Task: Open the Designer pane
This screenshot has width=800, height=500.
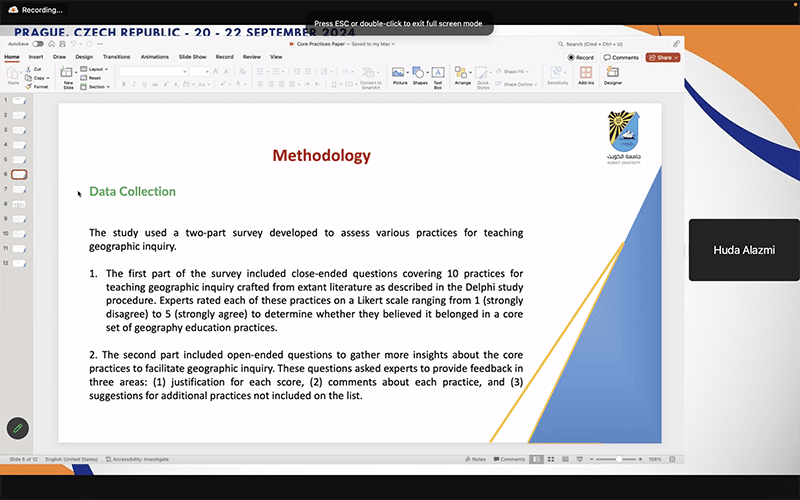Action: tap(613, 75)
